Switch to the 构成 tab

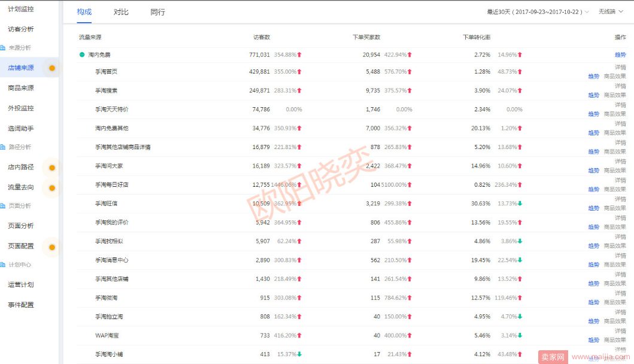click(84, 12)
